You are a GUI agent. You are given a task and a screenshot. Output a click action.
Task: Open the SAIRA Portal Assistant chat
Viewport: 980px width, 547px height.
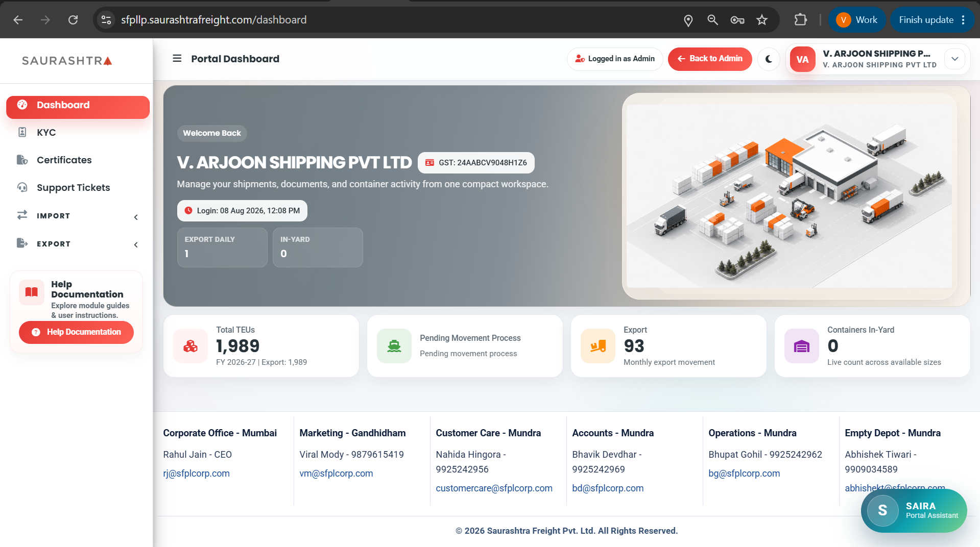[x=914, y=510]
